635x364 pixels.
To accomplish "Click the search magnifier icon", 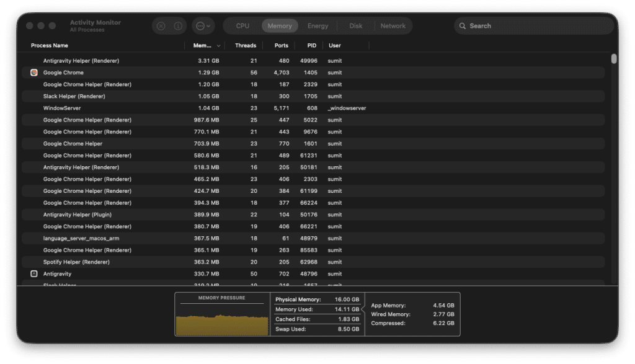I will tap(462, 26).
